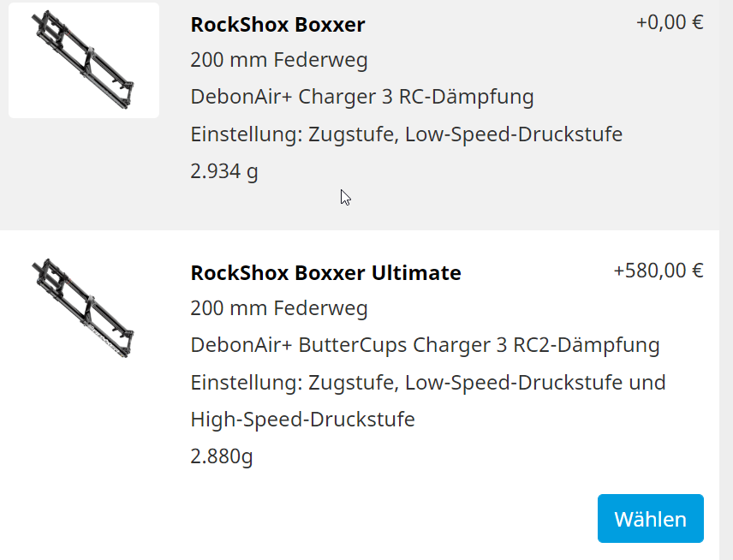
Task: Select the RockShox Boxxer title
Action: click(277, 25)
